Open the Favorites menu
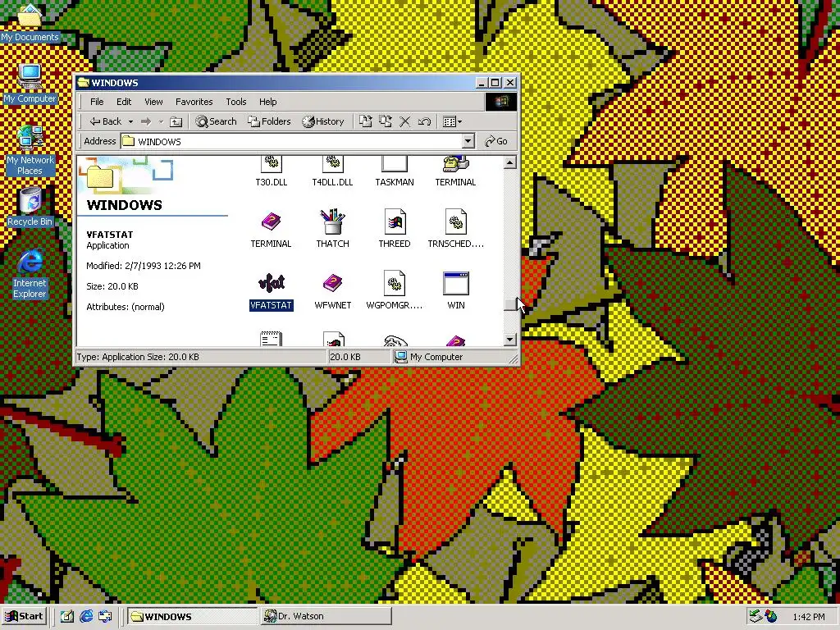Screen dimensions: 840x630 click(194, 102)
